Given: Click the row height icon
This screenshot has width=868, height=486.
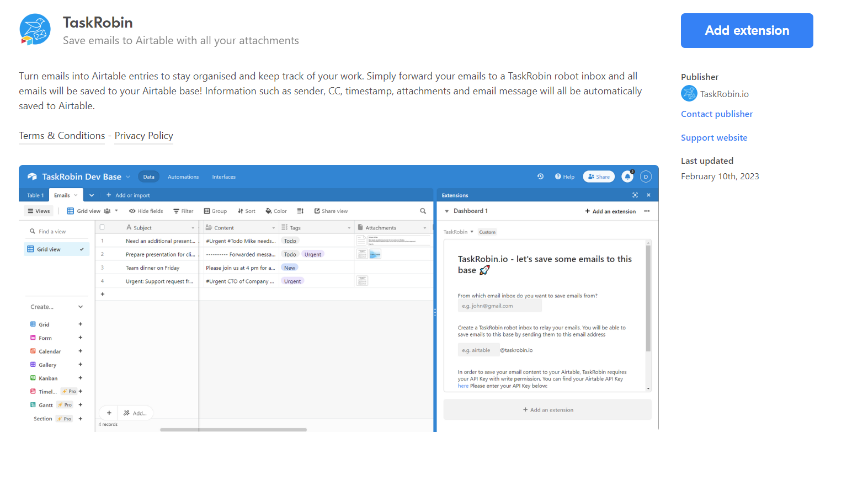Looking at the screenshot, I should (300, 211).
